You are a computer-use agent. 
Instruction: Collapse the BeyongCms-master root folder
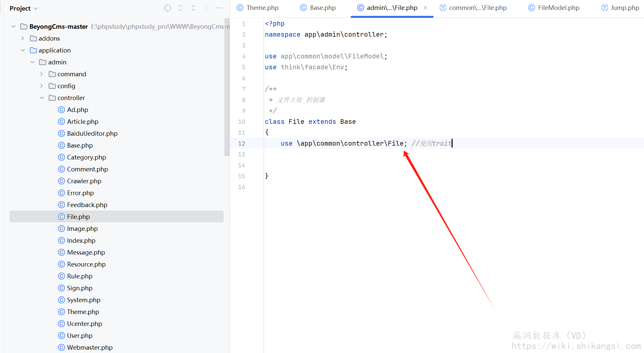coord(14,26)
